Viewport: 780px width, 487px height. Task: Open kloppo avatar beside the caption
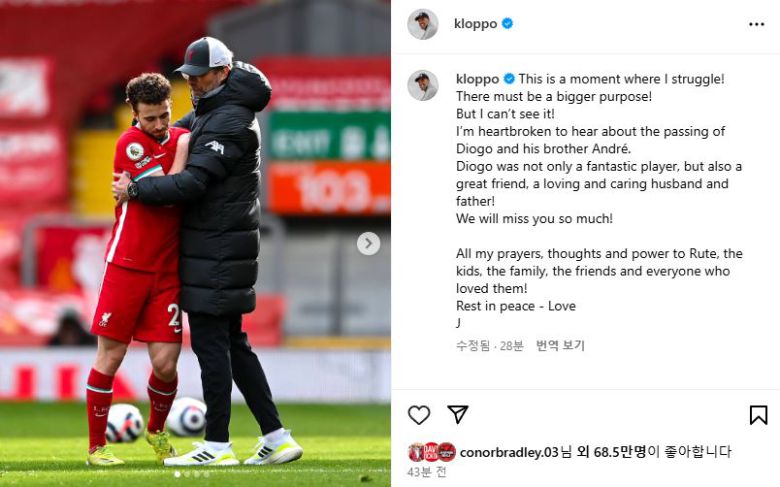click(423, 85)
